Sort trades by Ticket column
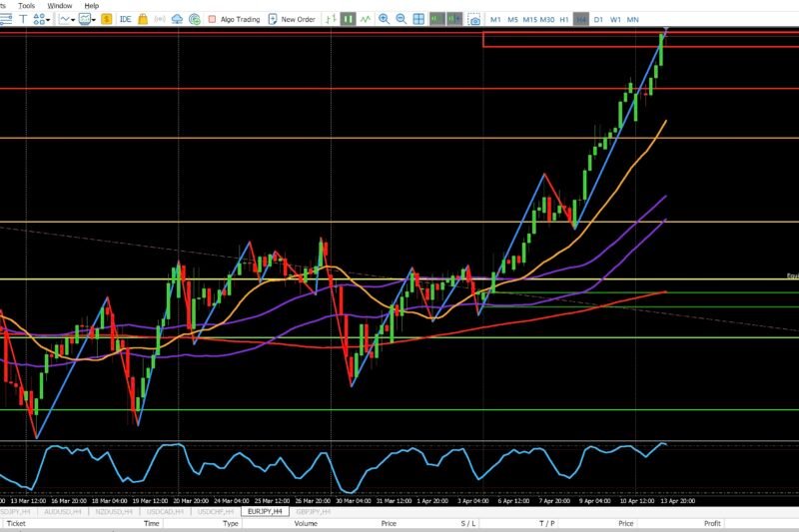Image resolution: width=799 pixels, height=532 pixels. pyautogui.click(x=16, y=523)
